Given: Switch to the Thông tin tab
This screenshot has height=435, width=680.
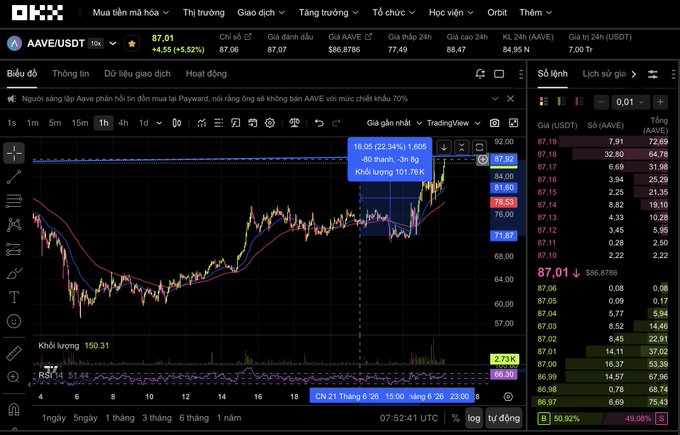Looking at the screenshot, I should (x=70, y=74).
